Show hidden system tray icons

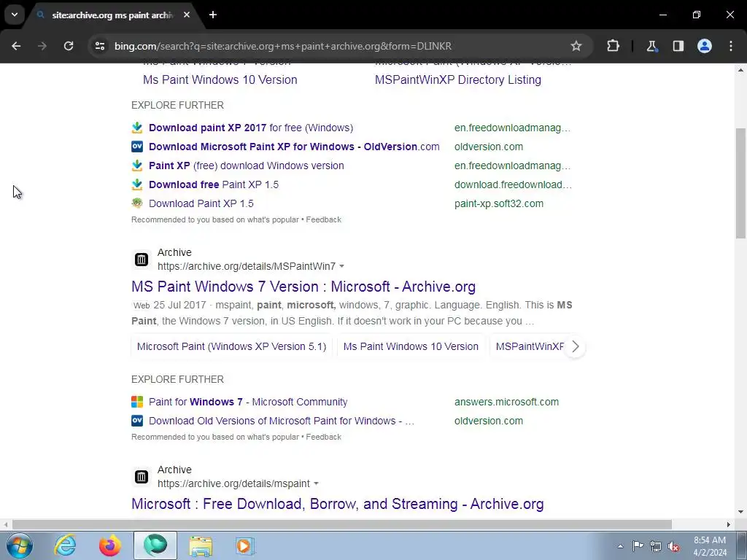pyautogui.click(x=620, y=546)
